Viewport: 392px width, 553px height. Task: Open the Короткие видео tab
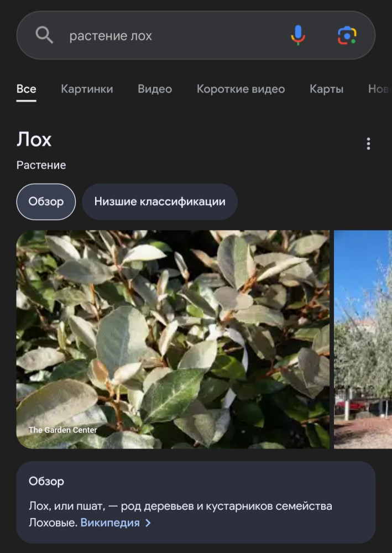[x=241, y=89]
